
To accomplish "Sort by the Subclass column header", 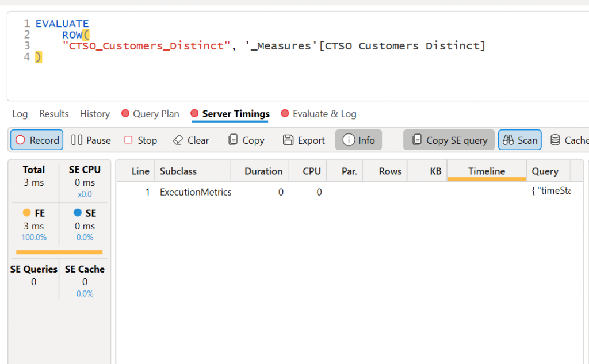I will pos(178,171).
